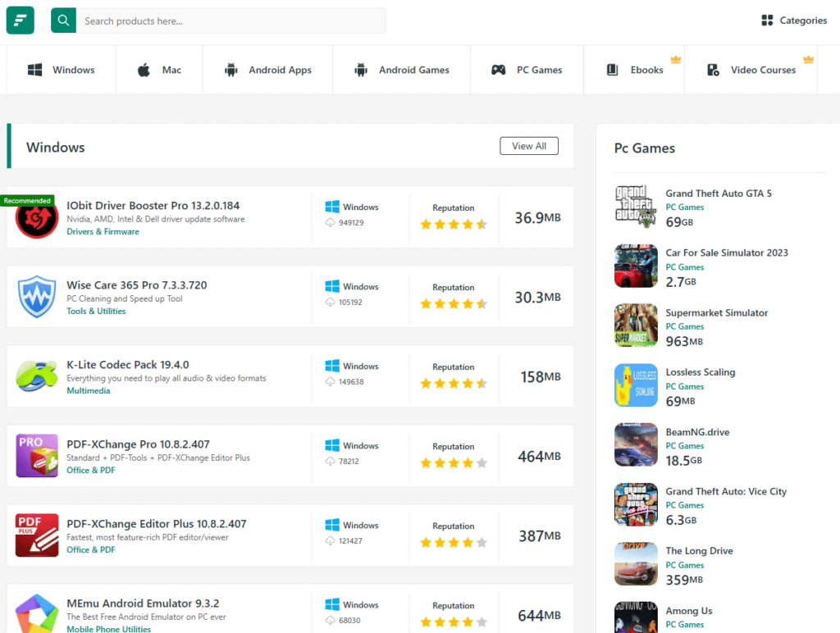Click the K-Lite Codec Pack icon
The width and height of the screenshot is (840, 633).
pyautogui.click(x=37, y=376)
